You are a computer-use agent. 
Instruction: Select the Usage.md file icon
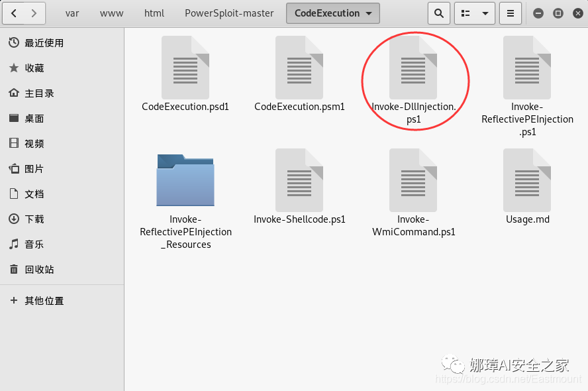point(527,180)
